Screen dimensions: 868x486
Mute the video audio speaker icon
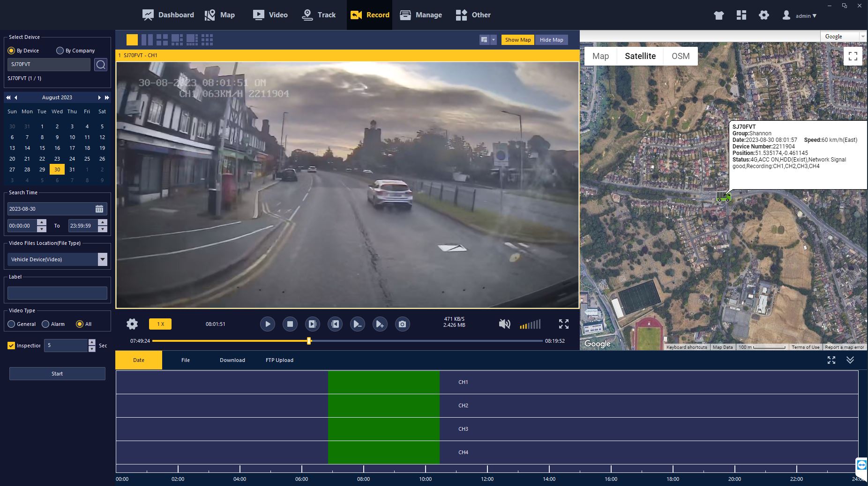coord(504,324)
